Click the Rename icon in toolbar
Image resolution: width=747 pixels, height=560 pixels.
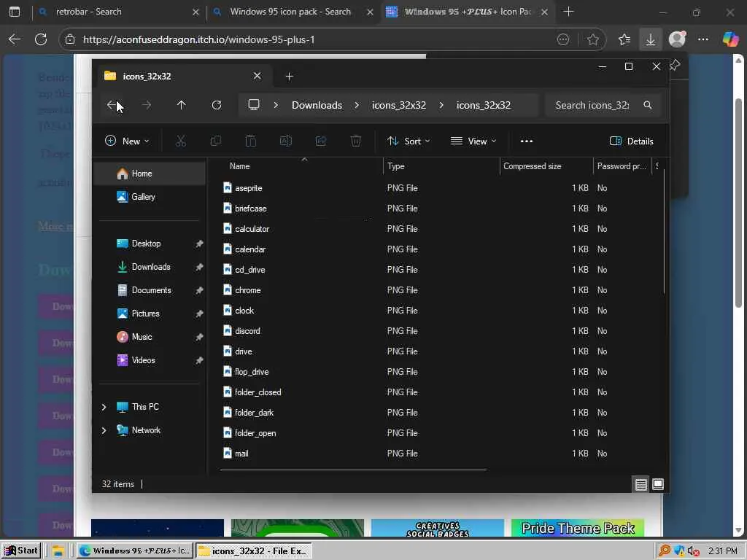[x=286, y=141]
